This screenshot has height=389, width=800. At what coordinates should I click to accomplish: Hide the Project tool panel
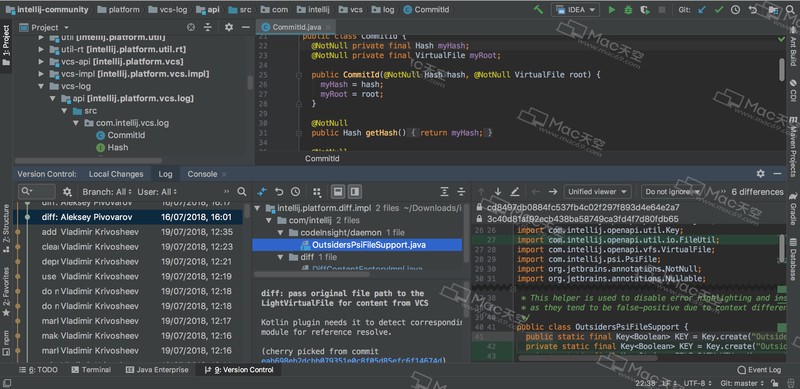click(x=245, y=28)
